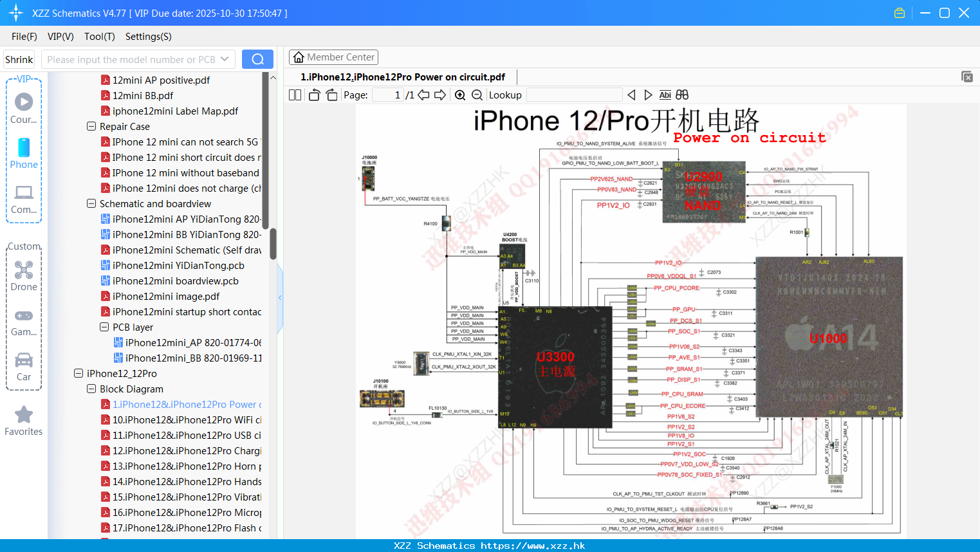Click the page number field
Viewport: 980px width, 552px height.
pyautogui.click(x=388, y=95)
